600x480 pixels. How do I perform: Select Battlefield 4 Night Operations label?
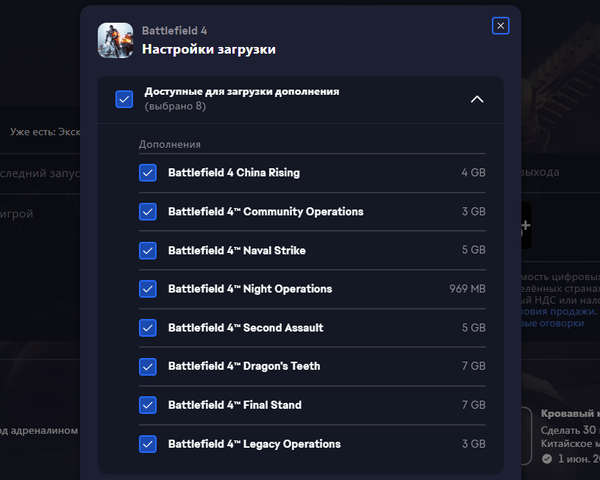pyautogui.click(x=250, y=289)
